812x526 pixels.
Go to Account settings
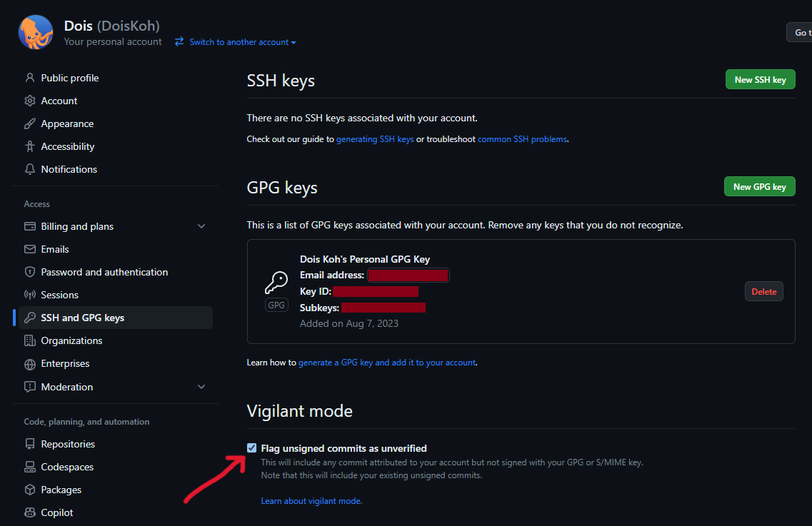59,101
